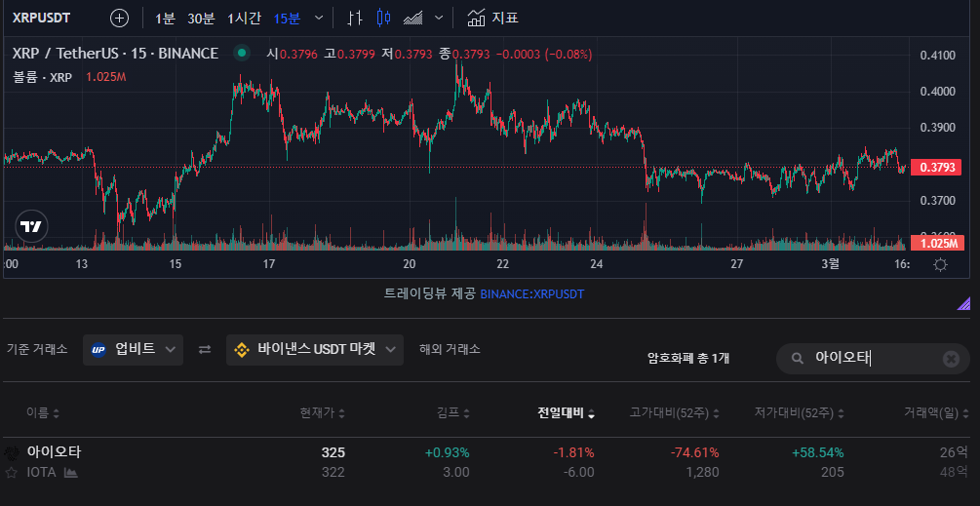This screenshot has height=506, width=980.
Task: Click the volume 1.025M axis label
Action: 937,243
